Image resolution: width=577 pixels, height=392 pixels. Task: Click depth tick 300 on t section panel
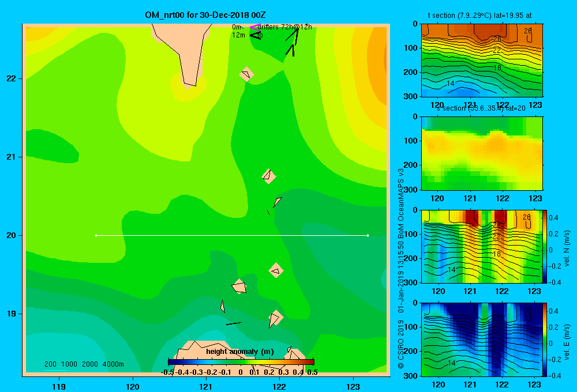pyautogui.click(x=411, y=96)
